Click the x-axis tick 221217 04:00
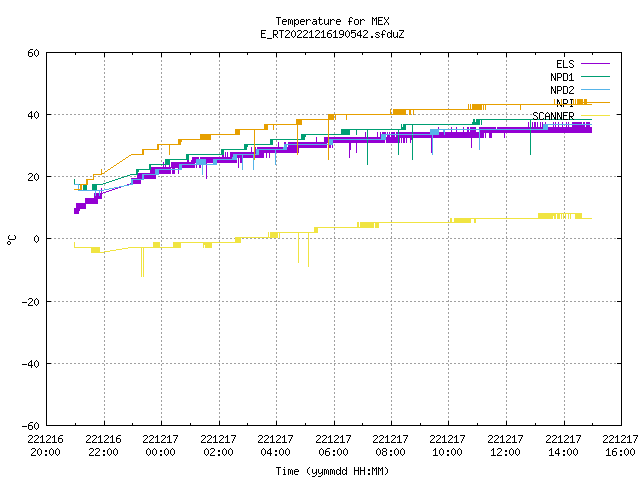Viewport: 640px width, 480px height. 276,446
